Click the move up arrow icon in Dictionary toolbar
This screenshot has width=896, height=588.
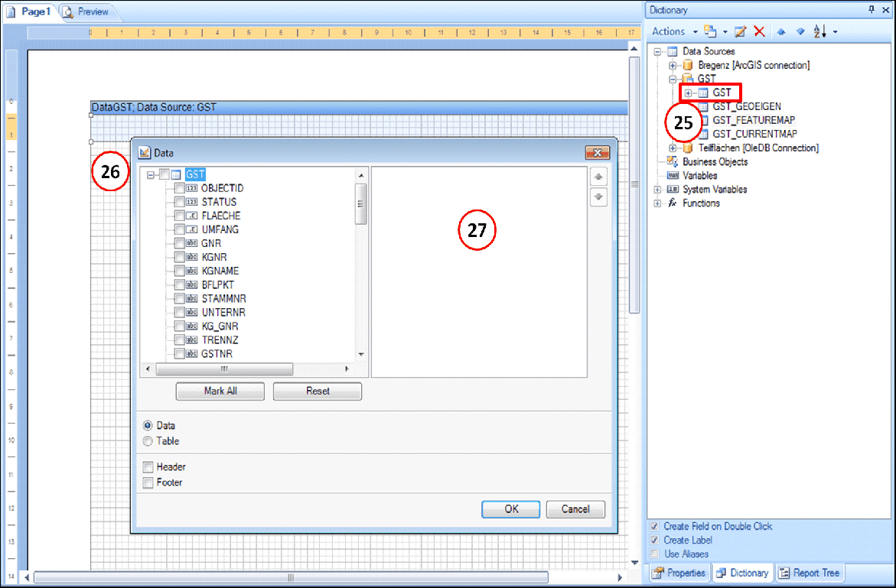pos(780,31)
